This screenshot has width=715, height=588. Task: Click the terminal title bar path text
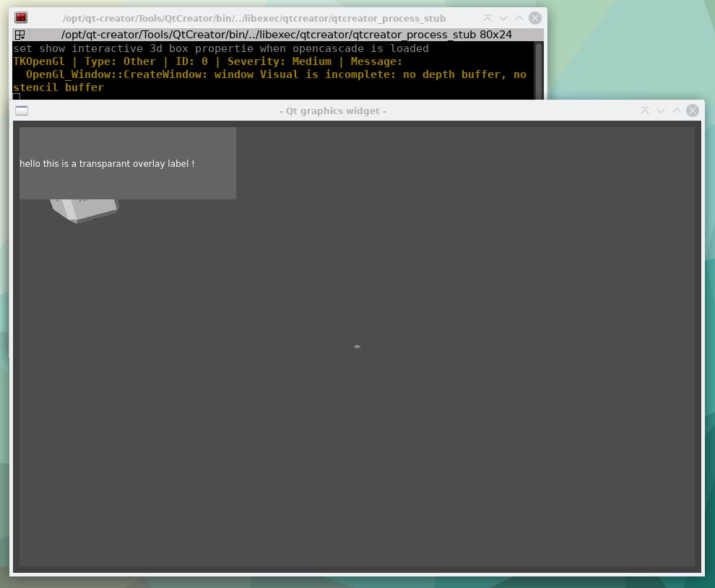pos(254,18)
